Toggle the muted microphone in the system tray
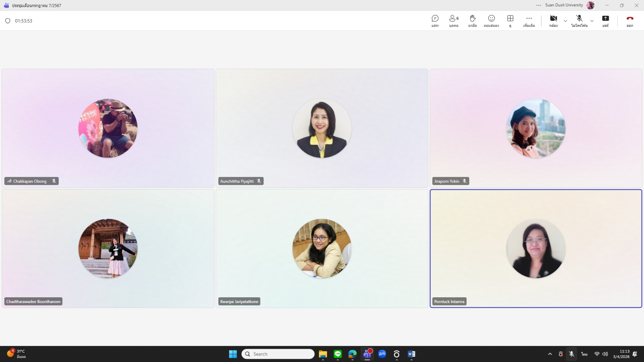644x362 pixels. 571,354
